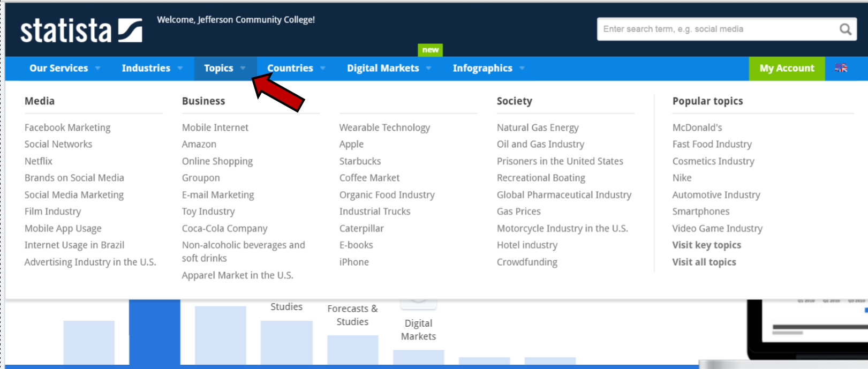
Task: Open the Cosmetics Industry topic
Action: point(713,161)
